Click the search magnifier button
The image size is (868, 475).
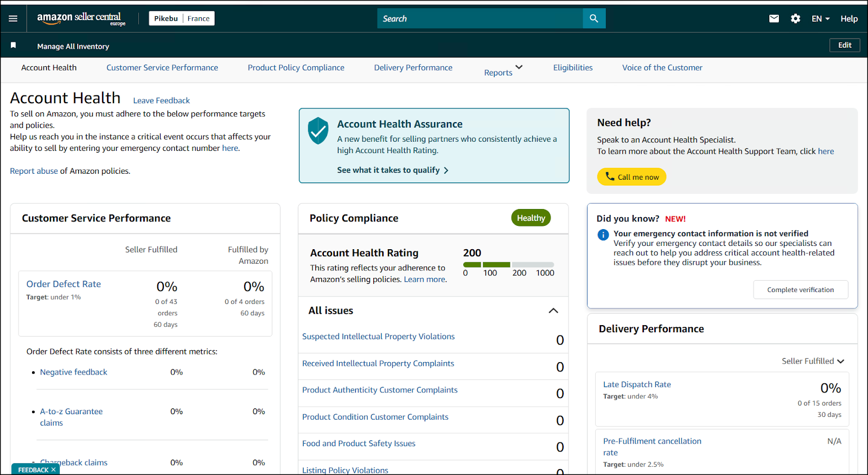594,18
